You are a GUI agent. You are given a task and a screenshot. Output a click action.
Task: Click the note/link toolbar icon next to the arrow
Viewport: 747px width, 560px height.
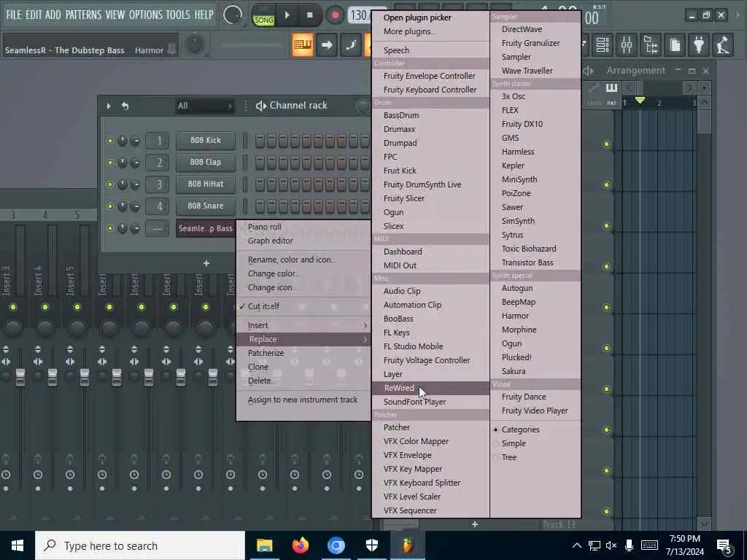(x=351, y=45)
